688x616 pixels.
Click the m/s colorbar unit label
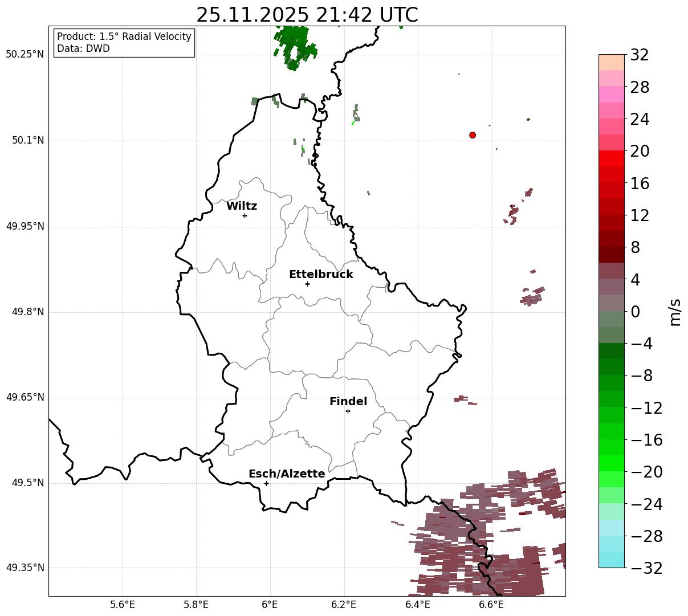tap(675, 312)
